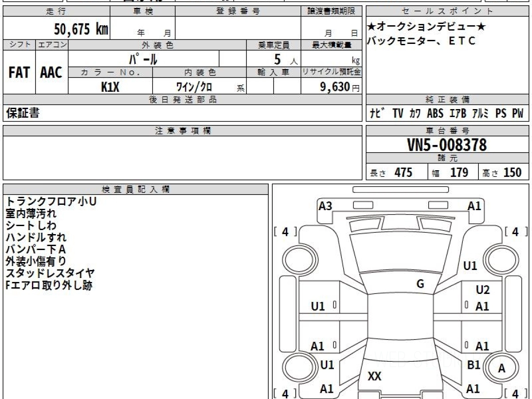Click the 保証書 text in later-shipped parts
This screenshot has width=532, height=399.
click(x=23, y=113)
